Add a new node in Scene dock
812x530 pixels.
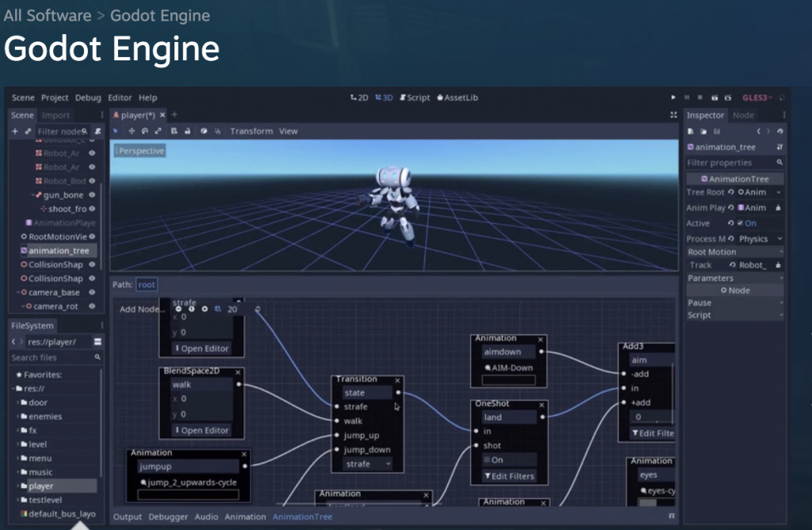point(14,131)
